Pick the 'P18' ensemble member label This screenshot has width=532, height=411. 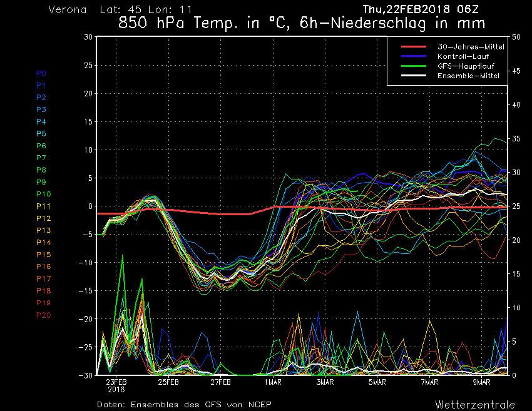click(x=44, y=291)
